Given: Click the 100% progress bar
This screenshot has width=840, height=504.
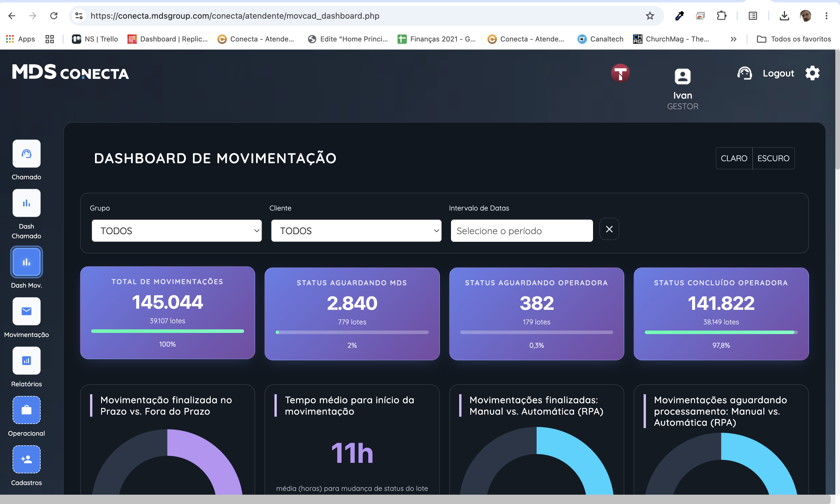Looking at the screenshot, I should click(167, 331).
